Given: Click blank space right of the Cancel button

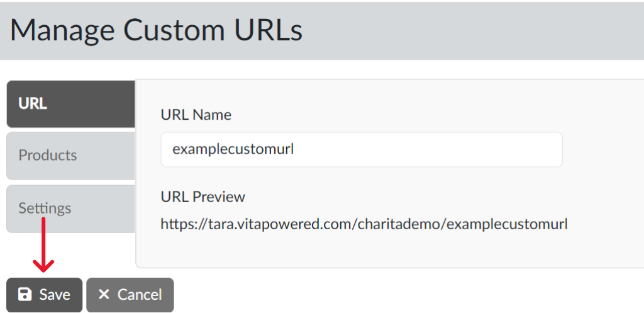Looking at the screenshot, I should point(377,295).
